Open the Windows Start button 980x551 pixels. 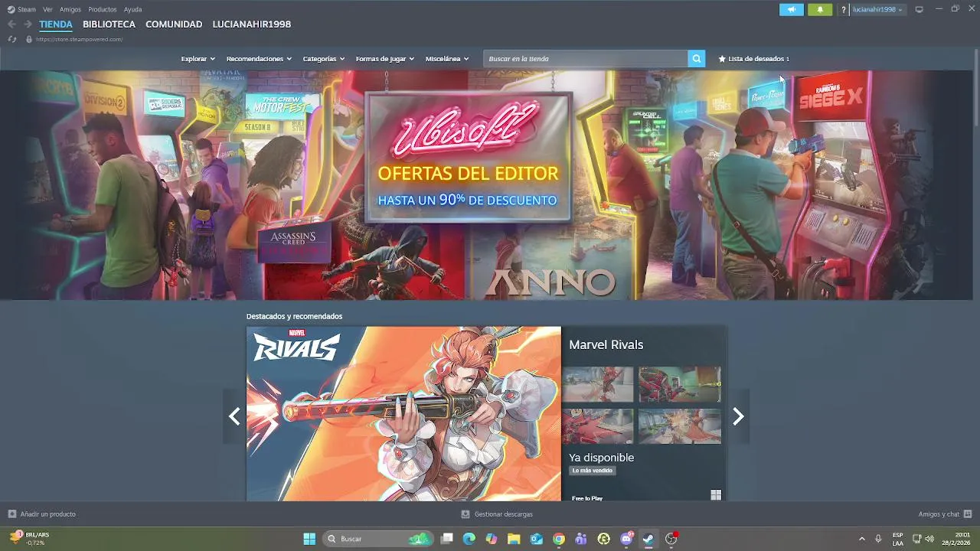point(309,539)
